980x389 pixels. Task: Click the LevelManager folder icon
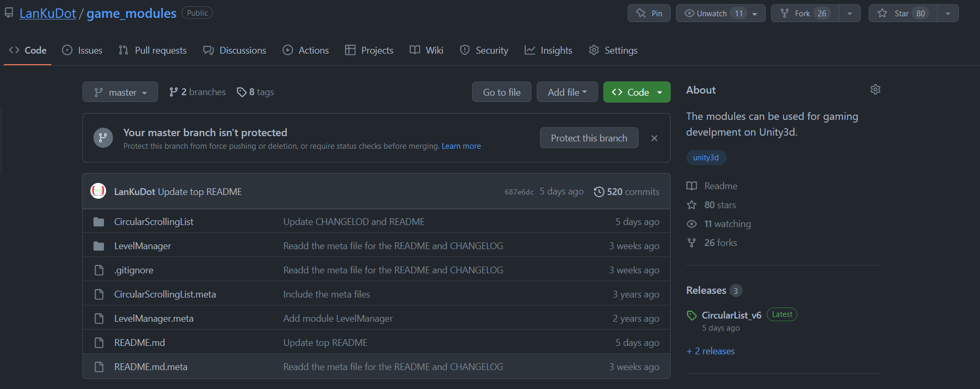click(99, 246)
